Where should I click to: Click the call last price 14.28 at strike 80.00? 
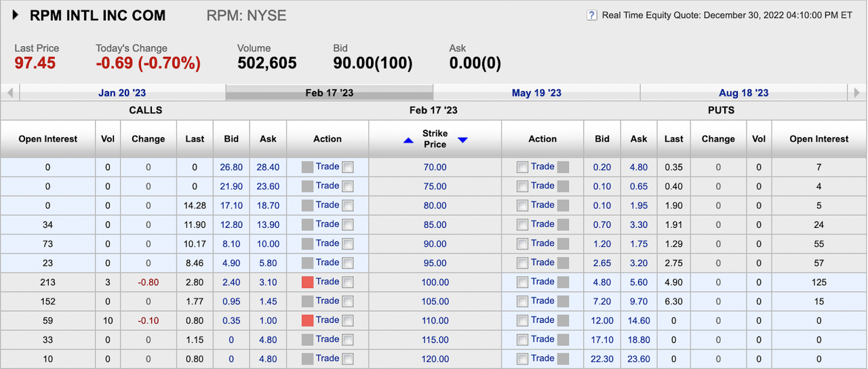click(195, 206)
